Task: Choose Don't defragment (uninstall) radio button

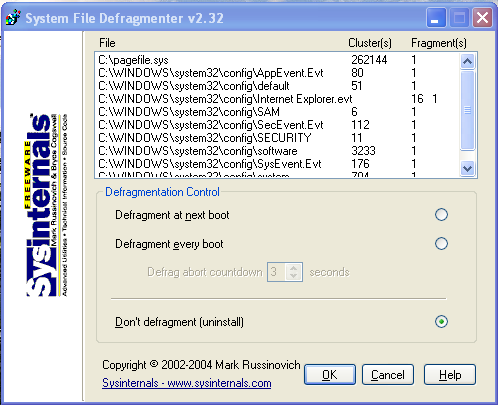Action: coord(441,322)
